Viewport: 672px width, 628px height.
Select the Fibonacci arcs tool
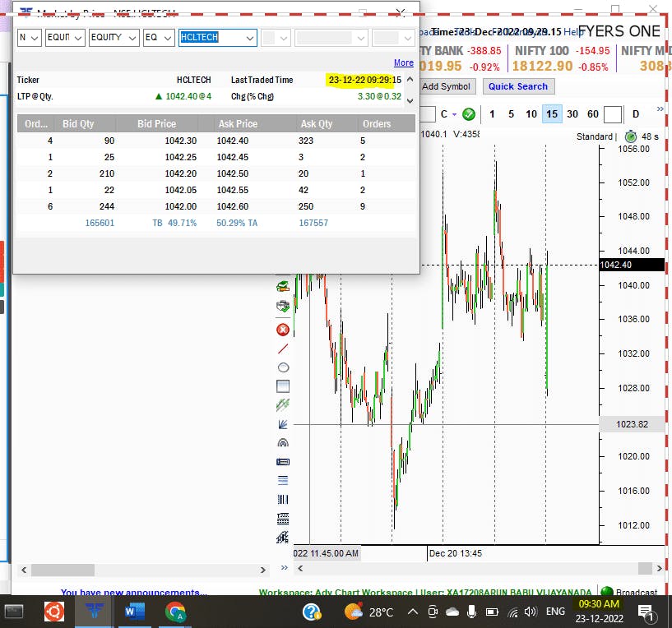tap(283, 442)
